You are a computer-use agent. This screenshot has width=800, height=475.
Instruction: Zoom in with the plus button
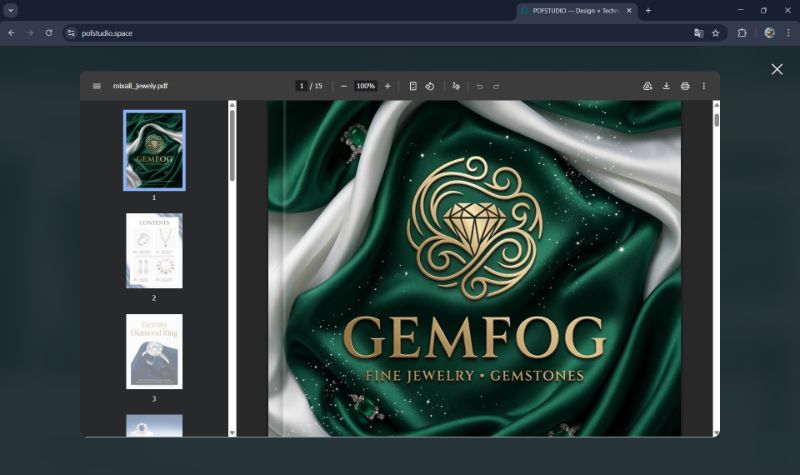click(x=388, y=86)
